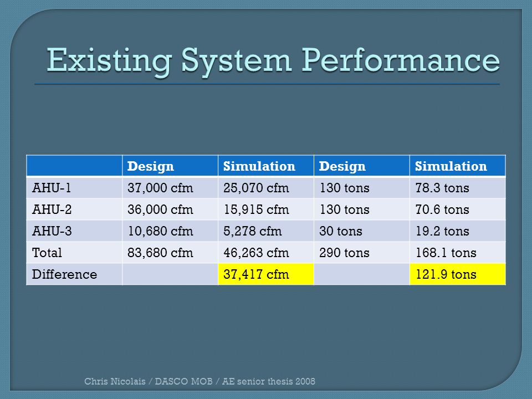
Task: Select AHU-1's '130 tons' design cell
Action: point(362,188)
